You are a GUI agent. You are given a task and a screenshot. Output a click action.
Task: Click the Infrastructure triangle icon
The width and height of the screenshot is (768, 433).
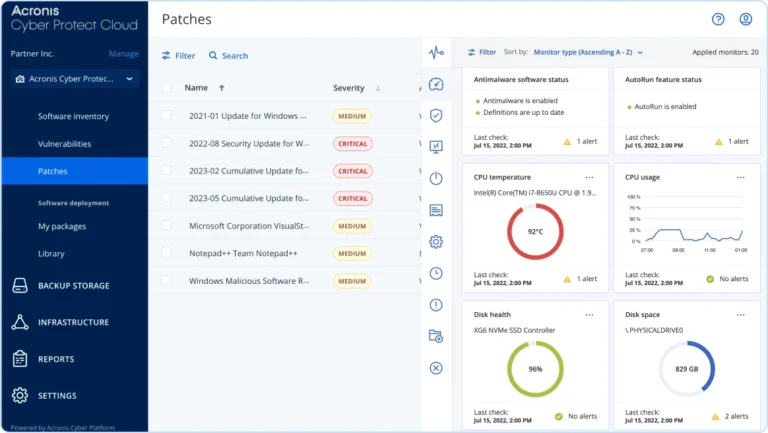click(20, 322)
